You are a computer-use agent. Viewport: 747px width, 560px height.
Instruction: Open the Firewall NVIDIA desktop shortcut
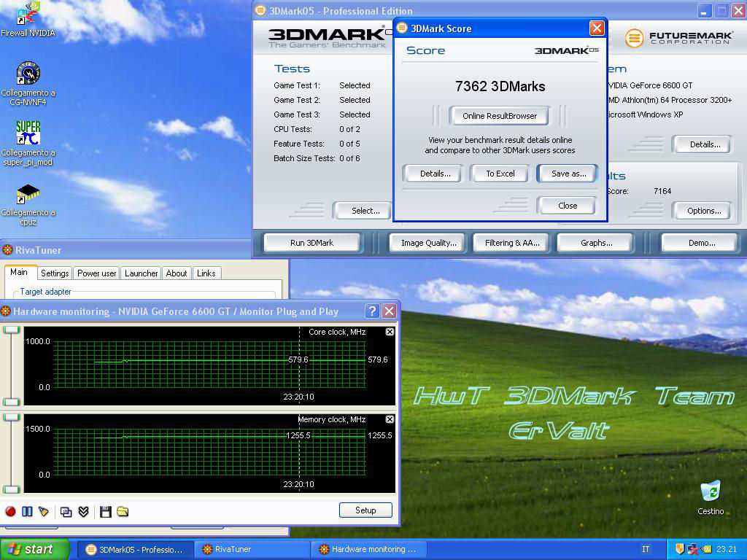pyautogui.click(x=28, y=20)
